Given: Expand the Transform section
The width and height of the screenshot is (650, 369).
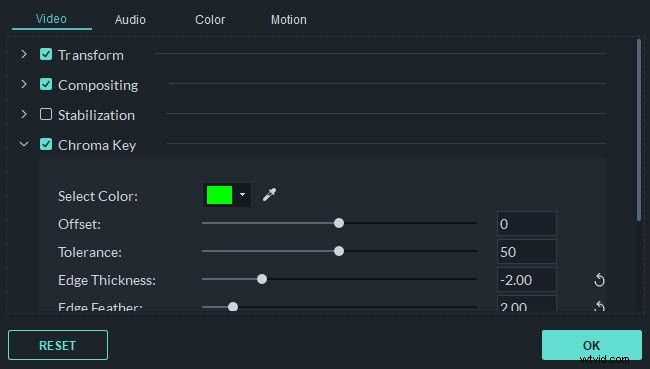Looking at the screenshot, I should coord(24,54).
